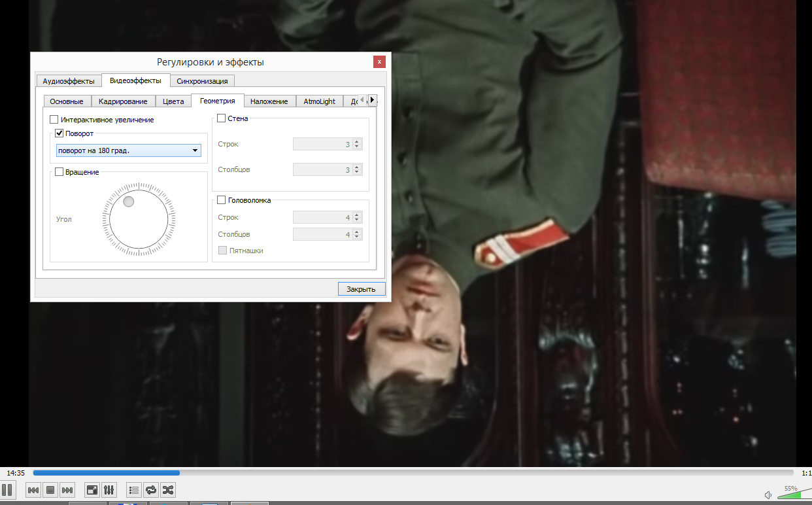This screenshot has width=812, height=505.
Task: Switch to the Аудиоэффекты tab
Action: 69,81
